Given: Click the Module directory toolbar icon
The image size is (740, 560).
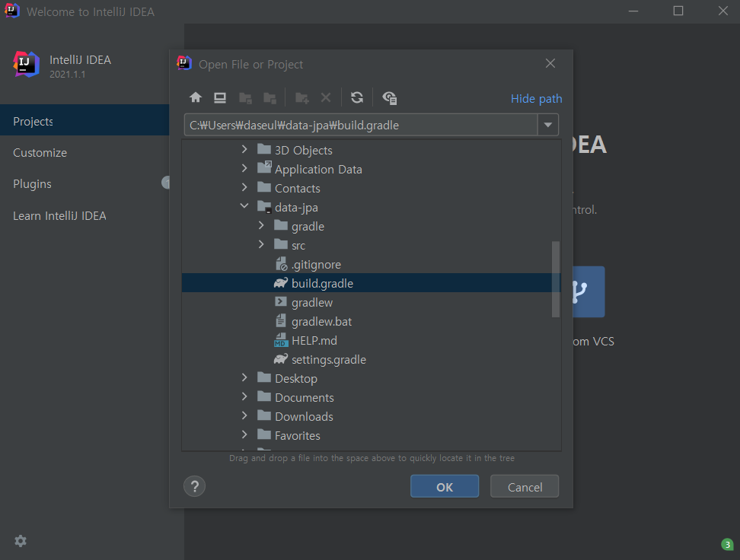Looking at the screenshot, I should tap(270, 98).
